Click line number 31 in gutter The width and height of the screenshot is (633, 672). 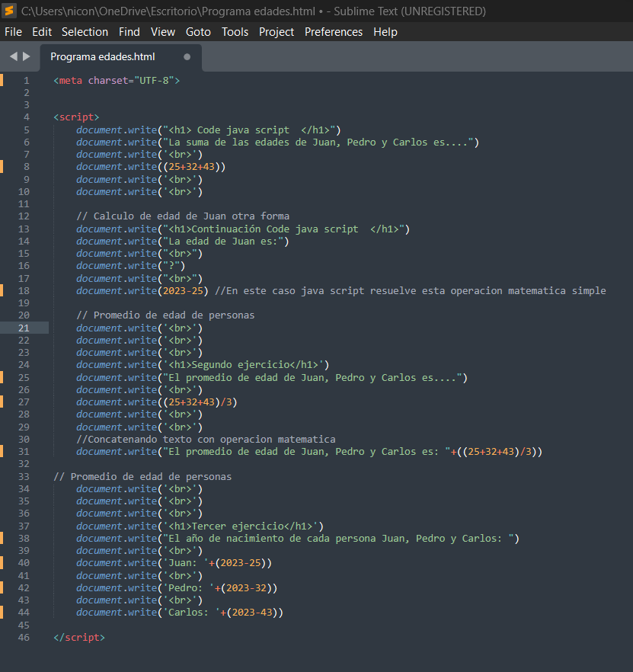[x=24, y=452]
